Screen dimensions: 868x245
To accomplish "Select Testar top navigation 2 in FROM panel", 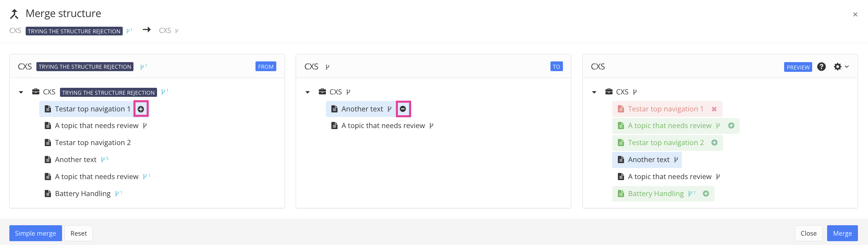I will point(93,143).
